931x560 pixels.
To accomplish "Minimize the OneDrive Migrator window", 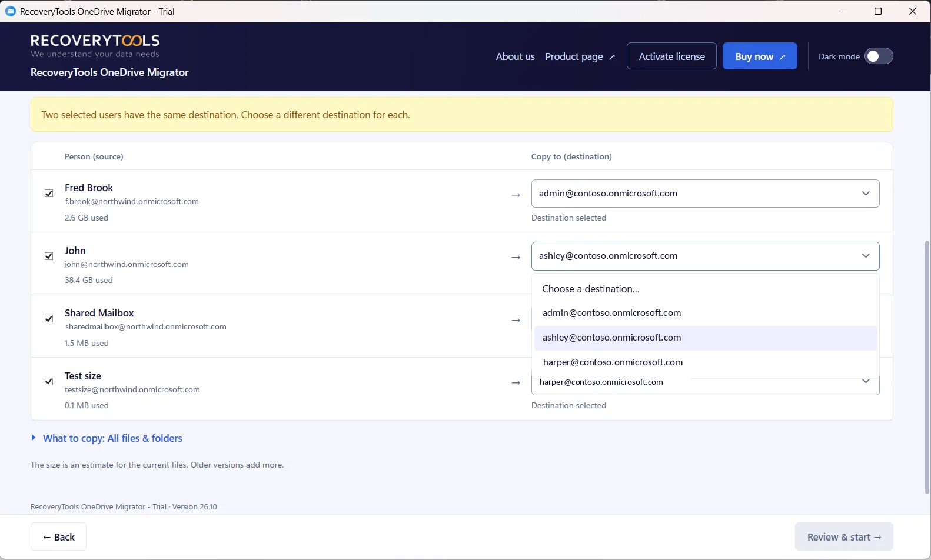I will (x=844, y=11).
